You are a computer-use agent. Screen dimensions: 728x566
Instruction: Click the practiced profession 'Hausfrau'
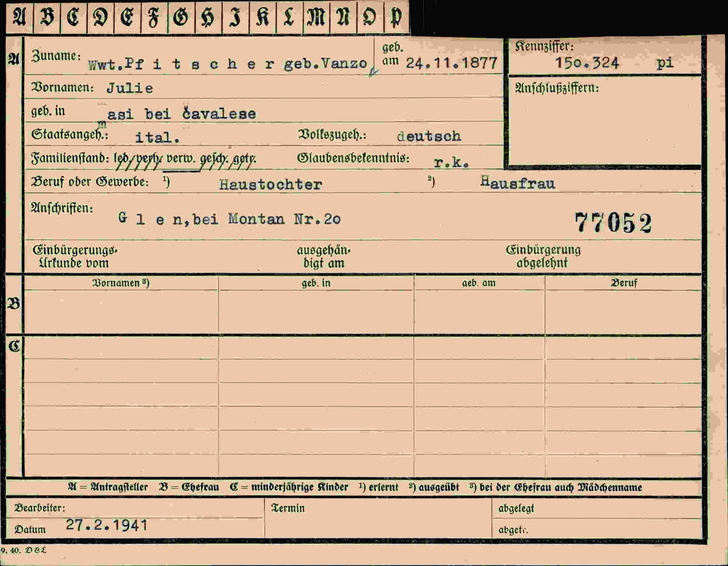click(x=518, y=183)
